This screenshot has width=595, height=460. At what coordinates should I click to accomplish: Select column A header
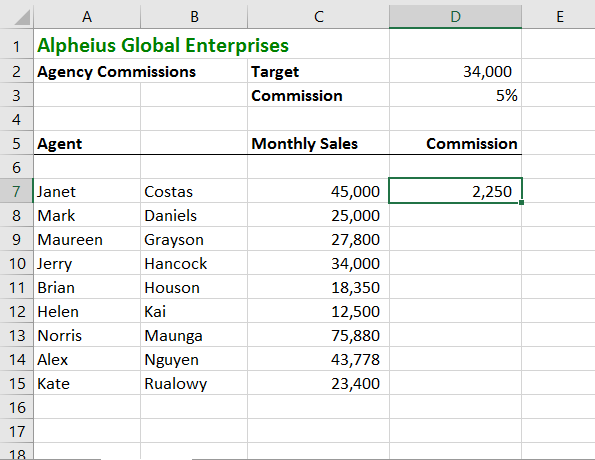[87, 17]
